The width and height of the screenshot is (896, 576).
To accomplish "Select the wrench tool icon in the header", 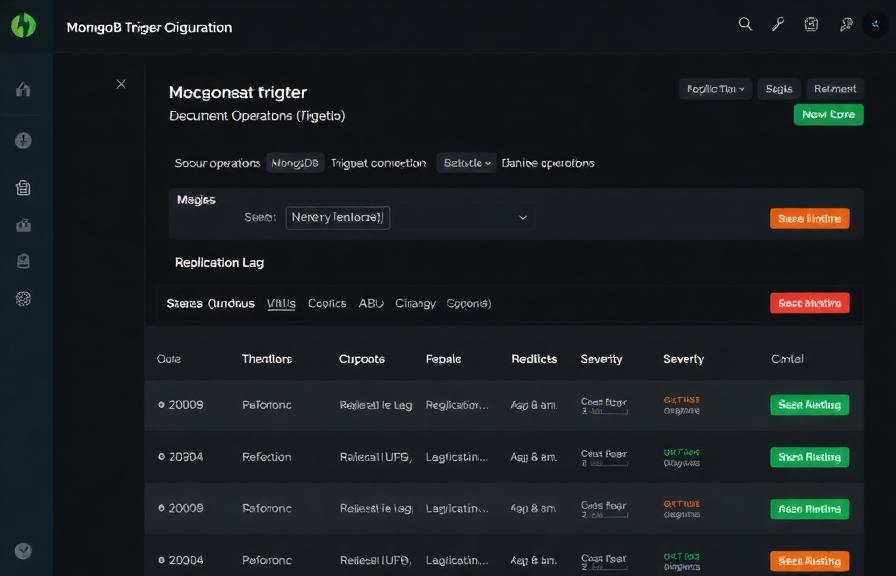I will coord(778,24).
